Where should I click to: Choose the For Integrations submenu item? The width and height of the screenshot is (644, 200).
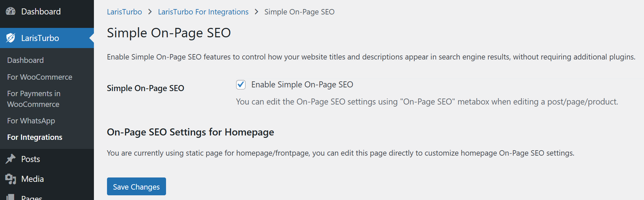tap(35, 137)
